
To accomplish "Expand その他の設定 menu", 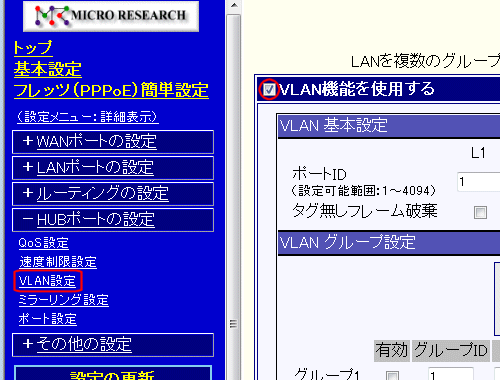I will 113,345.
